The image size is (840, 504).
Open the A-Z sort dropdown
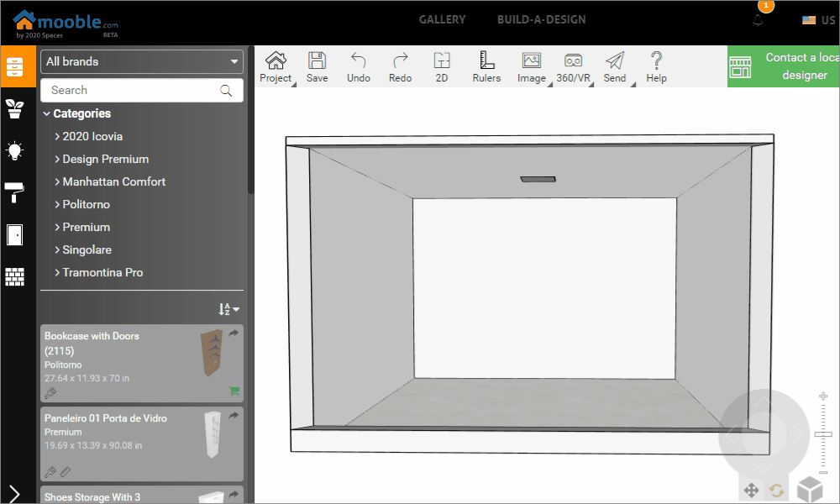coord(228,309)
